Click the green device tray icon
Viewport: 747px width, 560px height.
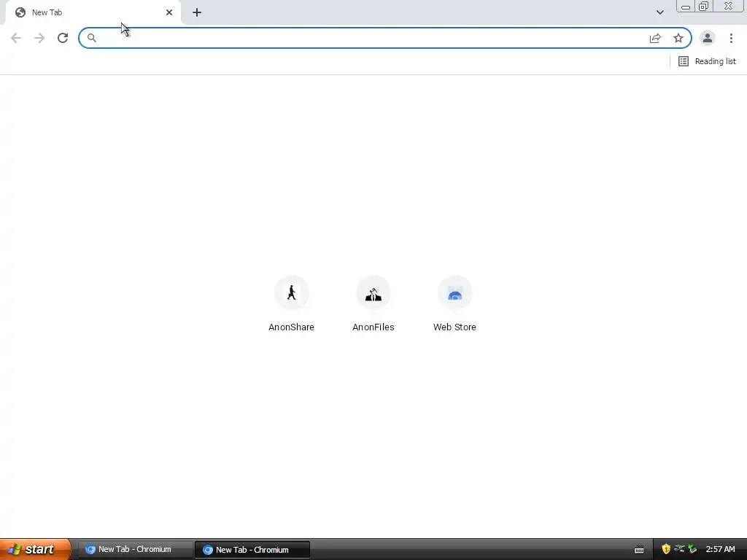point(692,549)
